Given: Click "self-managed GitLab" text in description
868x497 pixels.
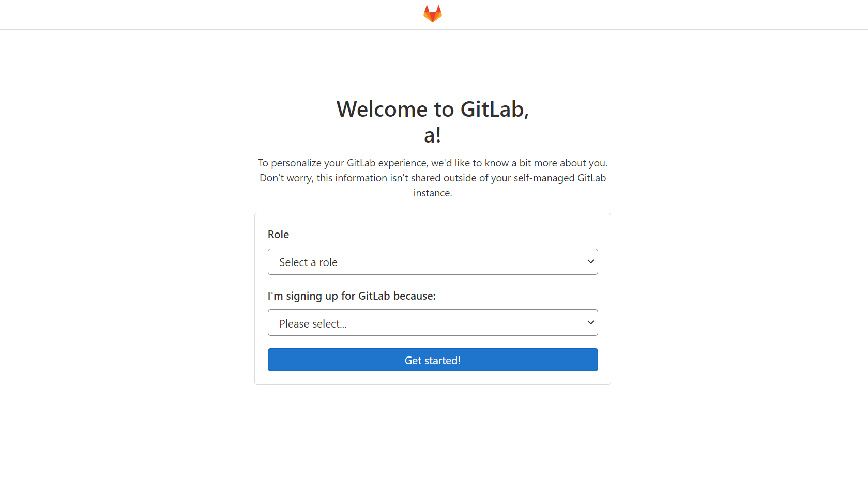Looking at the screenshot, I should 560,178.
